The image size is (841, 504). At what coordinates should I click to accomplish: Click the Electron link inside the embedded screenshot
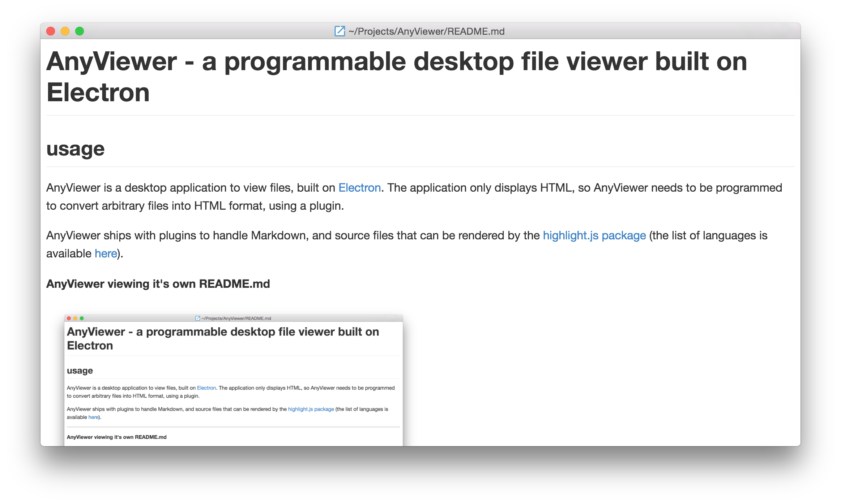coord(206,388)
